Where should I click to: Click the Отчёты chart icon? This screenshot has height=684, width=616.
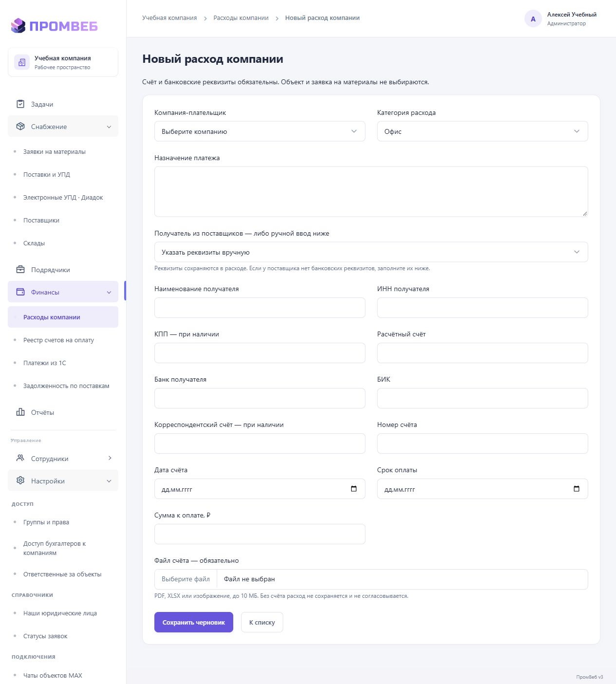pyautogui.click(x=20, y=412)
